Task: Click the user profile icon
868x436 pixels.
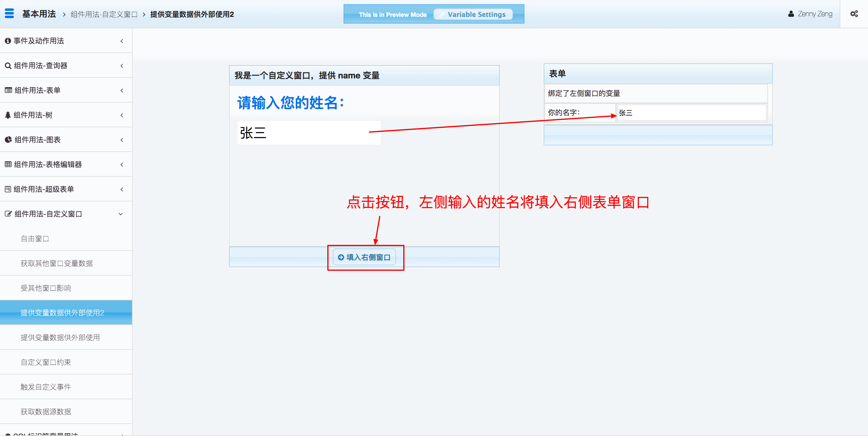Action: pyautogui.click(x=791, y=14)
